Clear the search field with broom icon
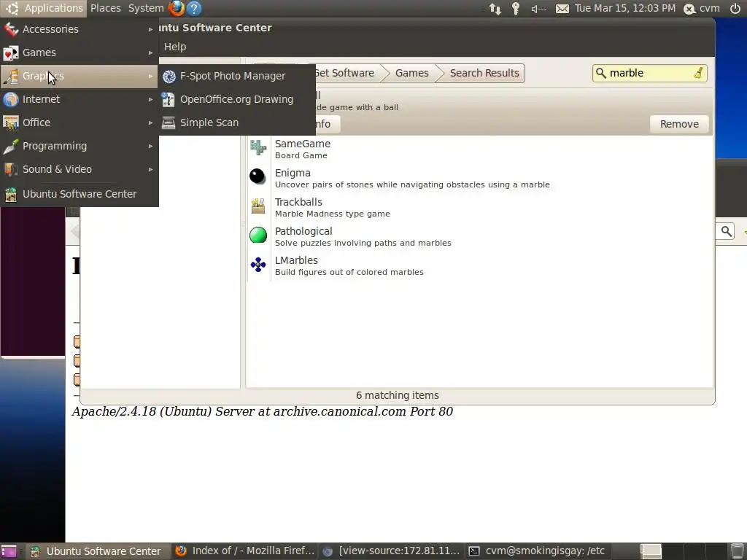The image size is (747, 560). point(698,73)
